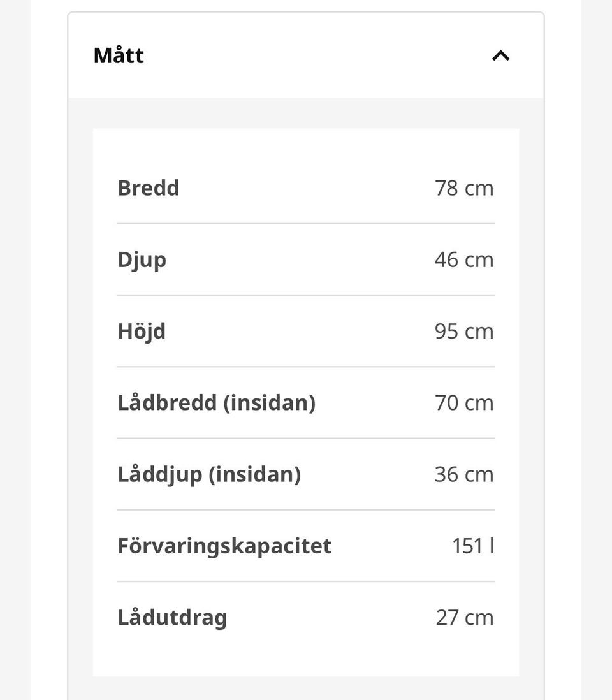Click the 95 cm height value
This screenshot has height=700, width=612.
click(464, 332)
